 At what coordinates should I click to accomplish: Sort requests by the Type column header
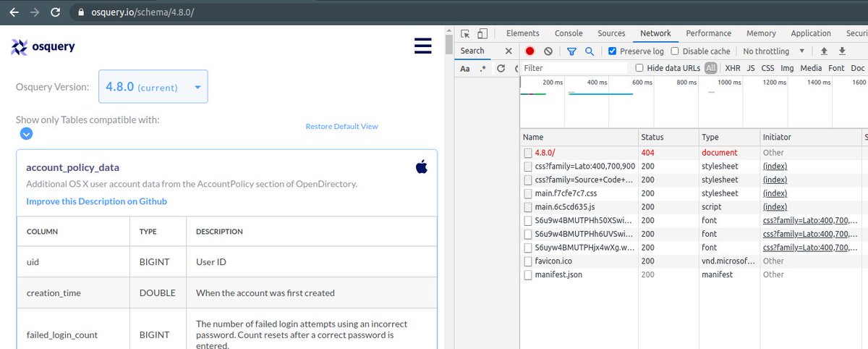point(728,137)
